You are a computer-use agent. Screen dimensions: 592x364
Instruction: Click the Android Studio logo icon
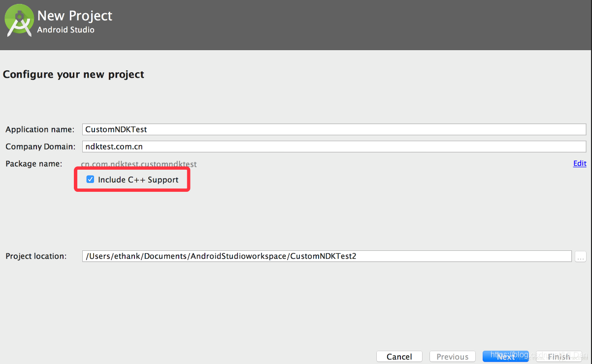click(x=19, y=21)
